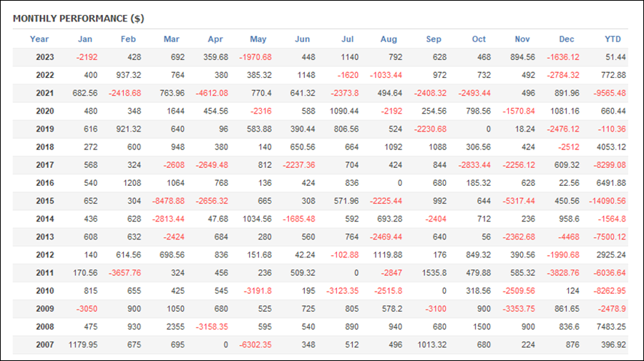This screenshot has width=644, height=361.
Task: Select the YTD column header
Action: click(x=613, y=39)
